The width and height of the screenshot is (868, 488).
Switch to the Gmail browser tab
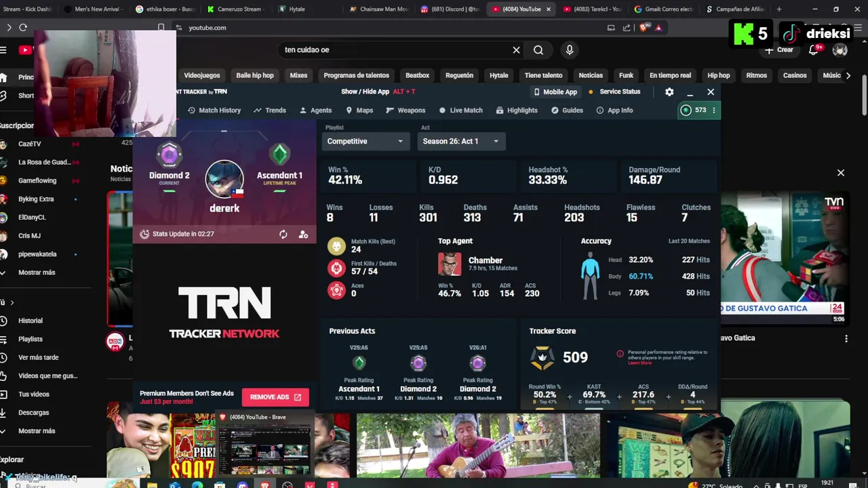(663, 9)
